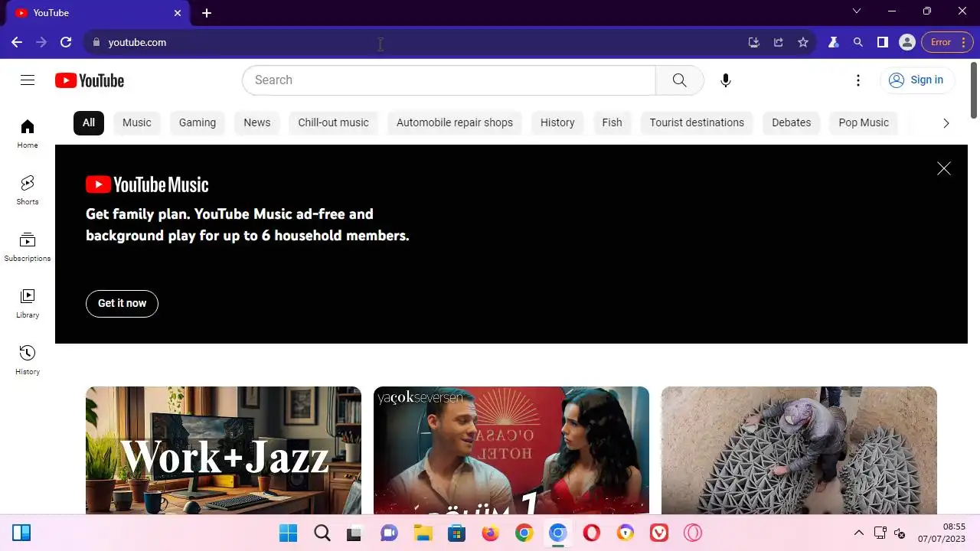Screen dimensions: 980x551
Task: Open Windows Start menu
Action: (289, 533)
